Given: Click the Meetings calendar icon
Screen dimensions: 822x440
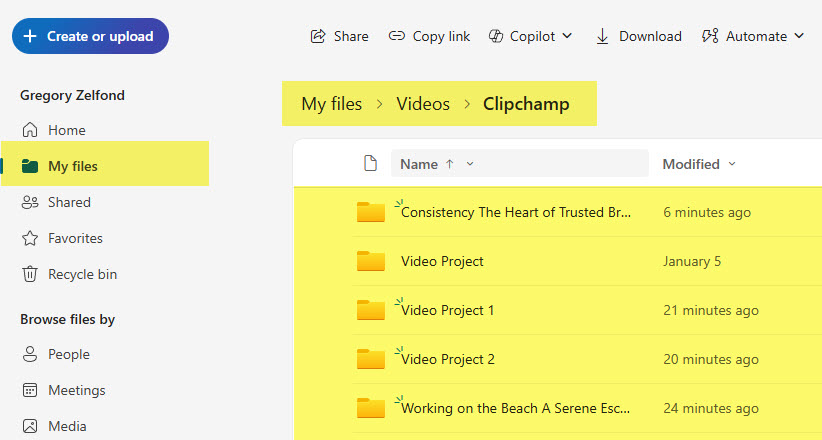Looking at the screenshot, I should pos(30,390).
